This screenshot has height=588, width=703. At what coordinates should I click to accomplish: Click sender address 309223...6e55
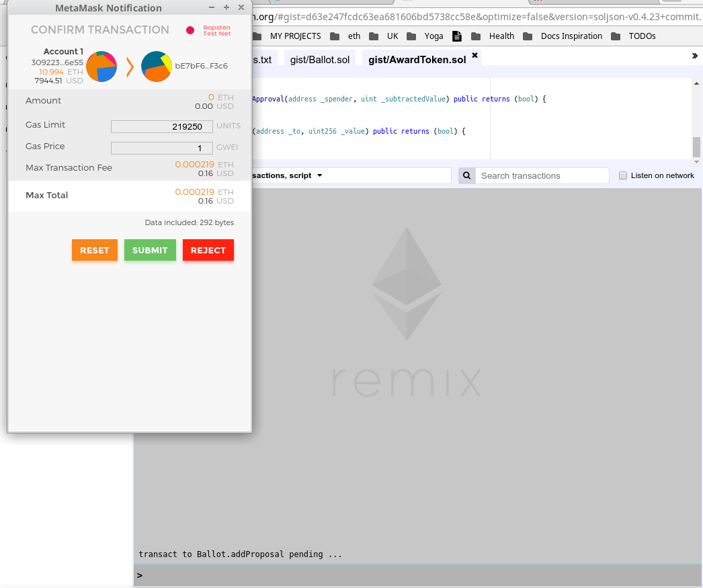click(x=57, y=62)
